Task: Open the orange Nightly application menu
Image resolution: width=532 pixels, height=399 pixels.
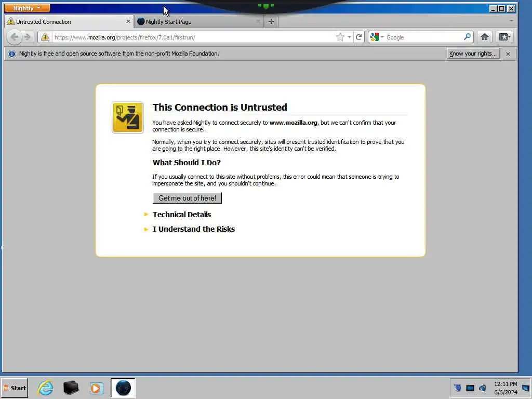Action: 27,8
